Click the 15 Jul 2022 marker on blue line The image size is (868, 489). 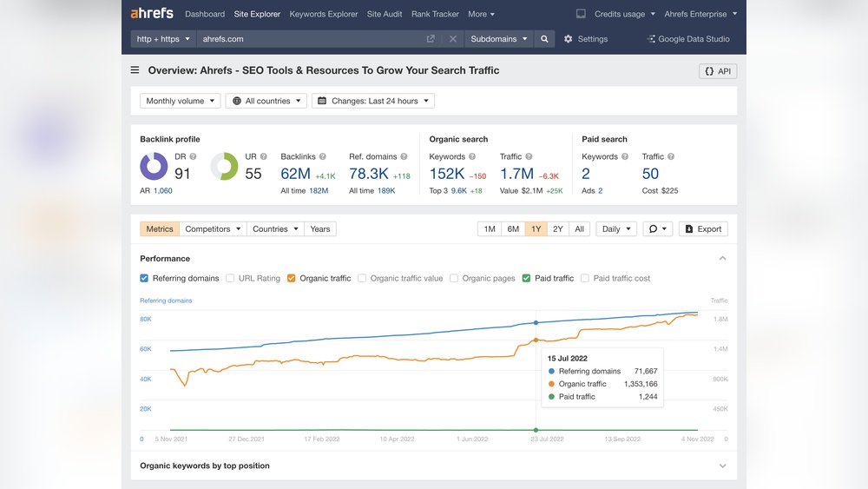click(x=536, y=322)
